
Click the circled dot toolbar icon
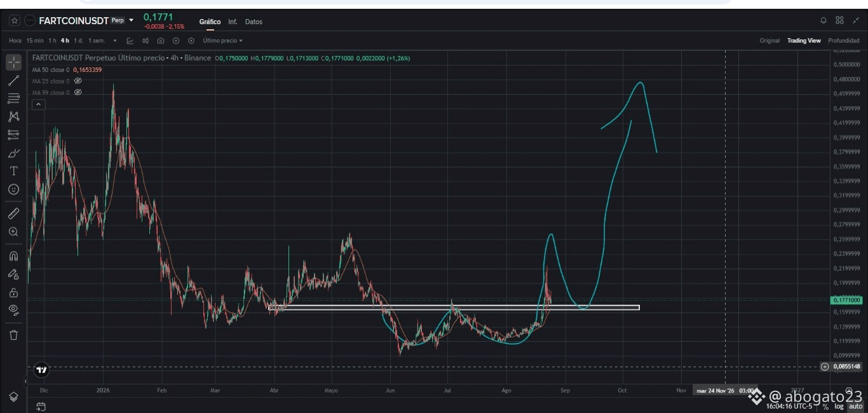[191, 41]
